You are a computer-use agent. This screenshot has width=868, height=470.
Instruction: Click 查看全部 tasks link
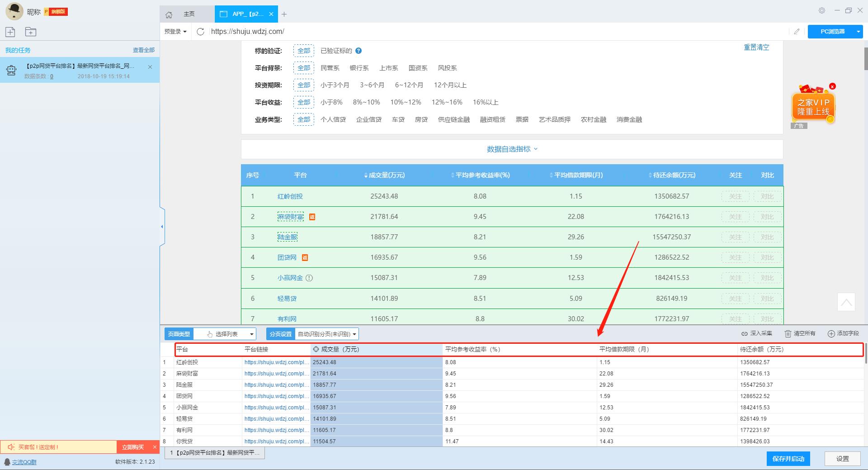[x=144, y=50]
